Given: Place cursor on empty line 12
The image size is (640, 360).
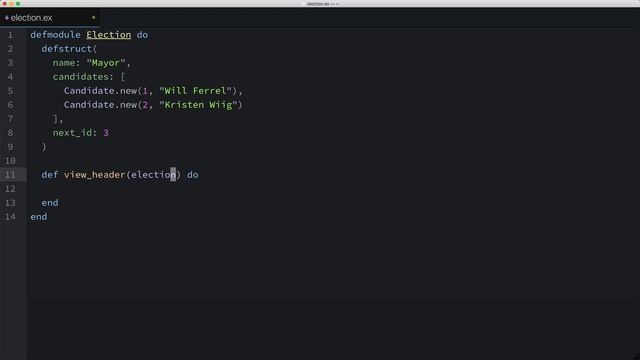Looking at the screenshot, I should pos(333,189).
